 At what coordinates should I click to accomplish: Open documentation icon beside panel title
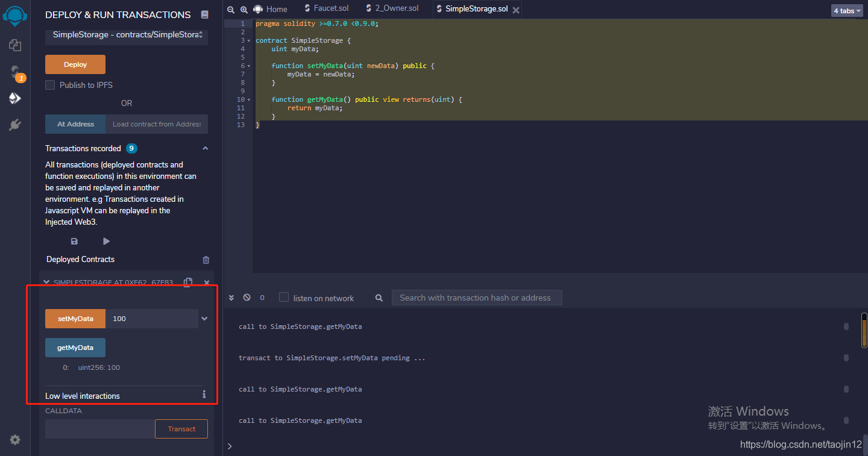[x=204, y=14]
